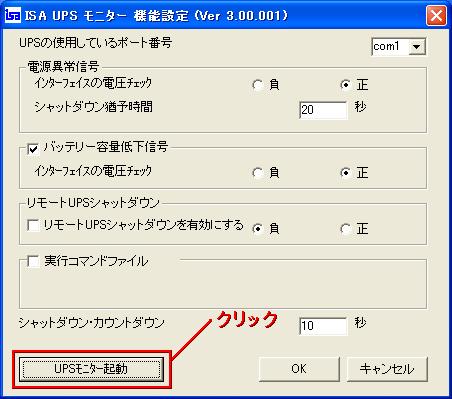Click the 電源異常信号 group title
The height and width of the screenshot is (399, 452).
tap(63, 67)
